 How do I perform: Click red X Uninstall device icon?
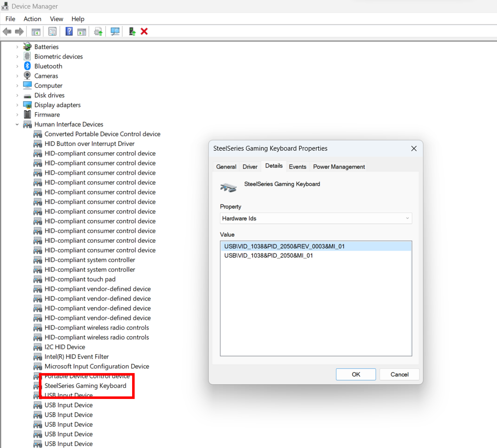(144, 31)
